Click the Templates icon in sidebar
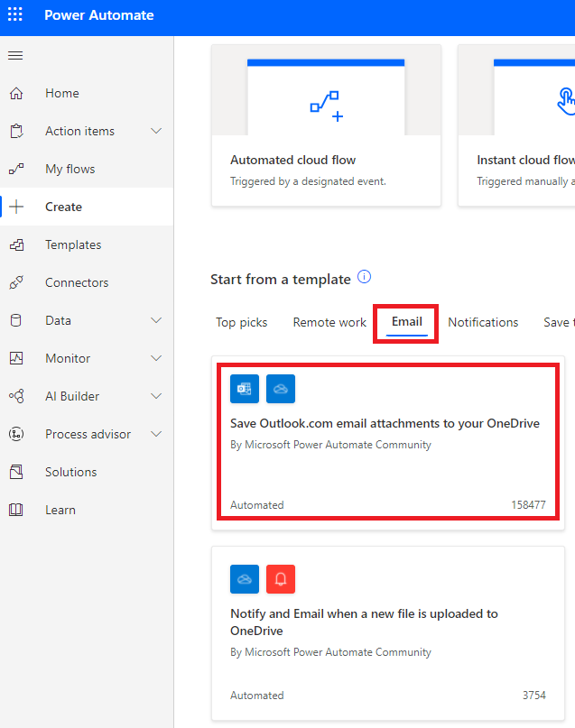The image size is (575, 728). point(16,244)
